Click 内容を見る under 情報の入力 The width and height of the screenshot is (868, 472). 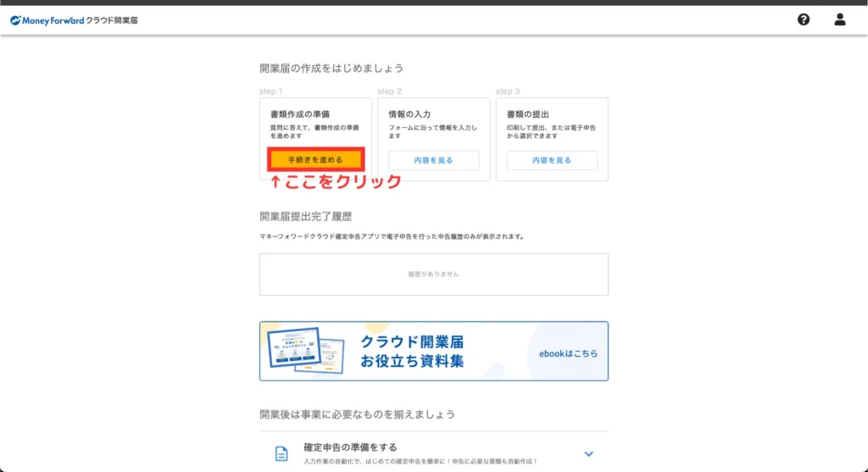[433, 160]
